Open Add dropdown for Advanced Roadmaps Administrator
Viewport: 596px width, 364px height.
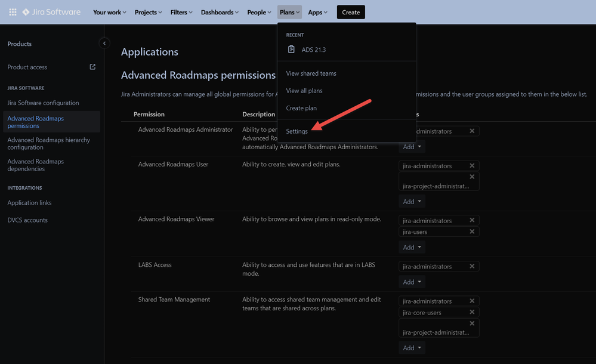(412, 147)
